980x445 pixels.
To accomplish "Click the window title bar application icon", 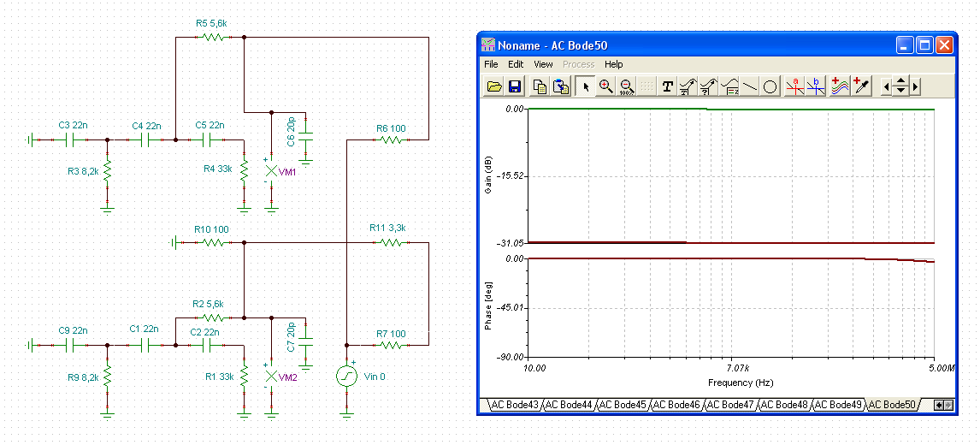I will pos(488,45).
